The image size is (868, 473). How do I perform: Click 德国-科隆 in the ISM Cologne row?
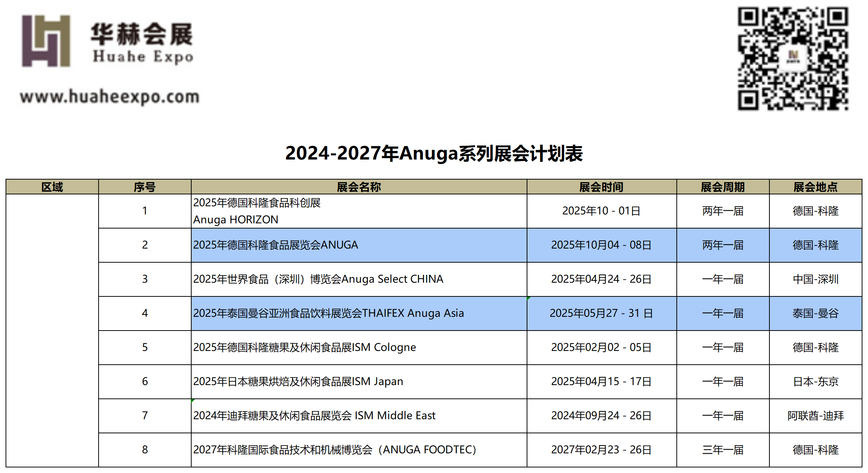click(816, 348)
